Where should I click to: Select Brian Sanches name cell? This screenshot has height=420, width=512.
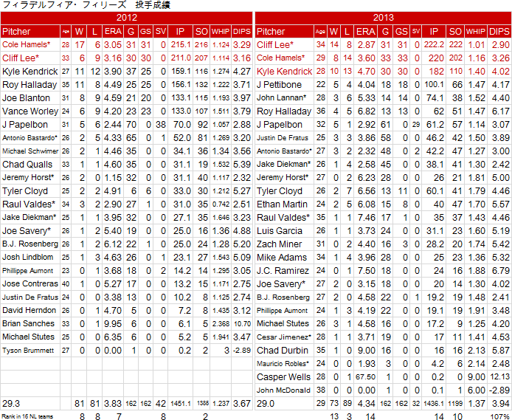pyautogui.click(x=30, y=323)
